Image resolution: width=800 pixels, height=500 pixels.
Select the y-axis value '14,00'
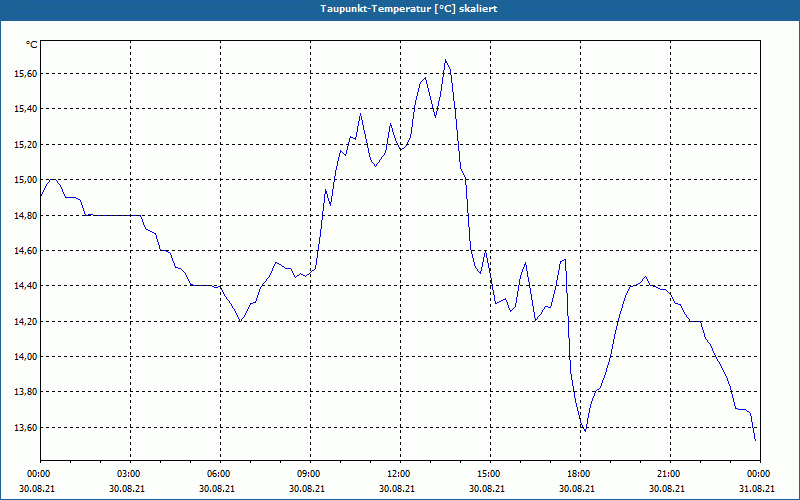coord(26,357)
